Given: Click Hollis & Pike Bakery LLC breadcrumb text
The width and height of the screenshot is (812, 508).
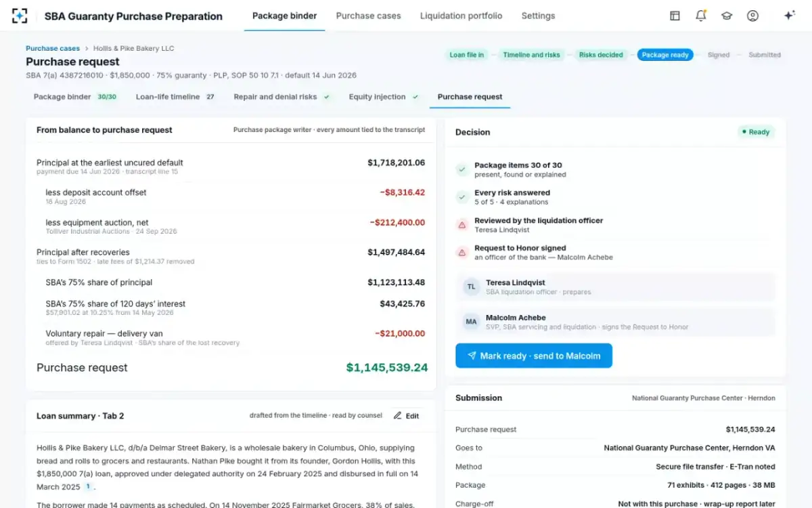Looking at the screenshot, I should 133,49.
